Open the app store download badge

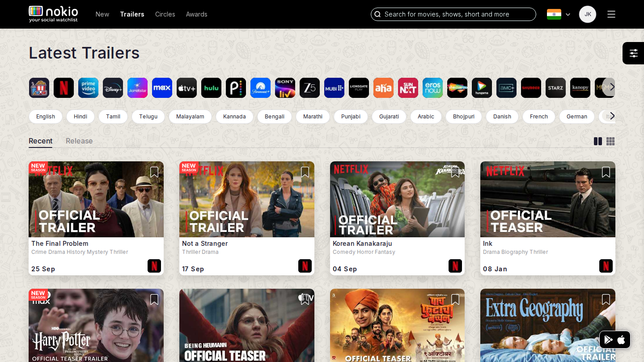615,340
